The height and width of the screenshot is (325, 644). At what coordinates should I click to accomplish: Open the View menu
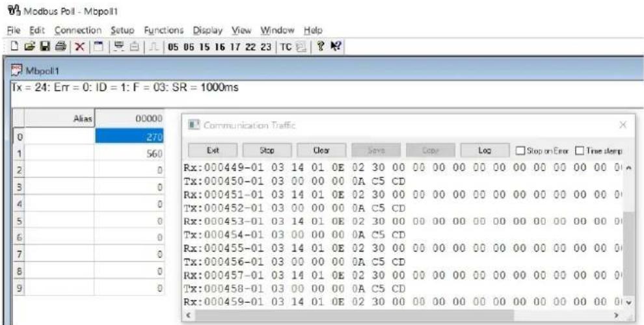241,31
